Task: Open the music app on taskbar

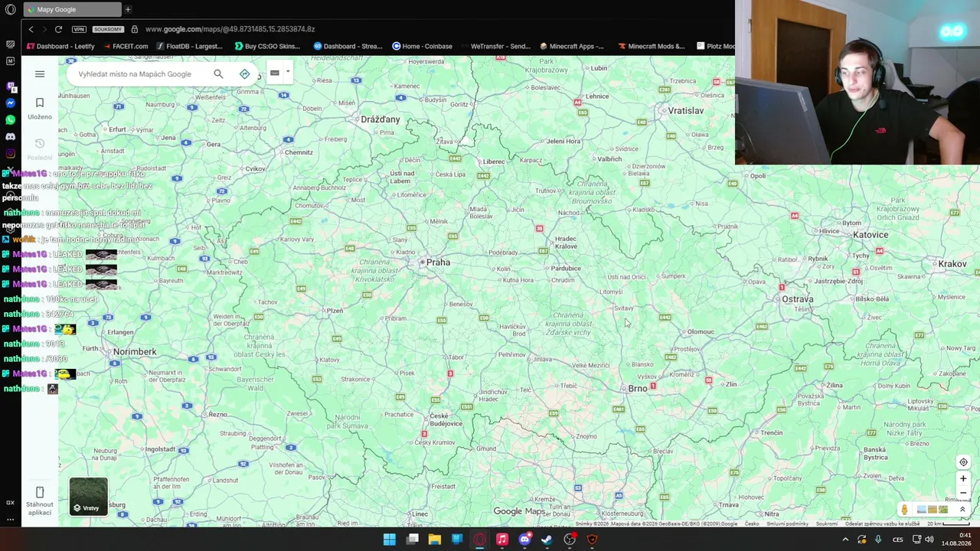Action: pyautogui.click(x=501, y=540)
